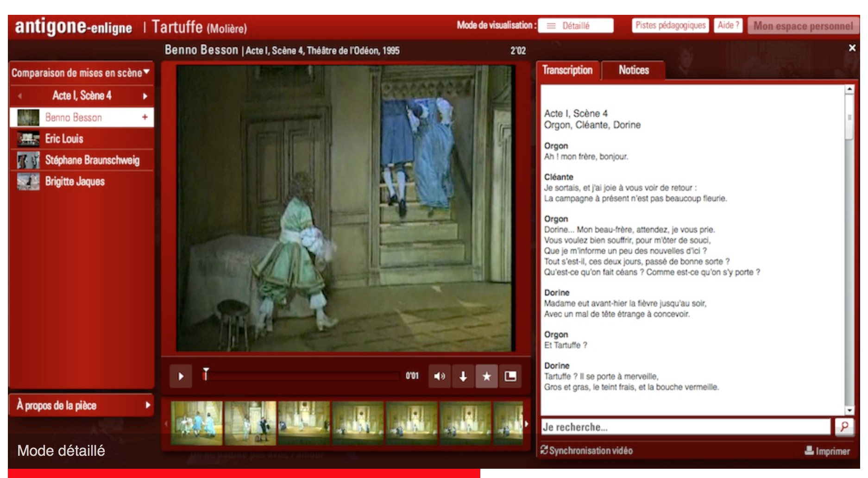Screen dimensions: 868x478
Task: Open Pistes pédagogiques
Action: (x=670, y=25)
